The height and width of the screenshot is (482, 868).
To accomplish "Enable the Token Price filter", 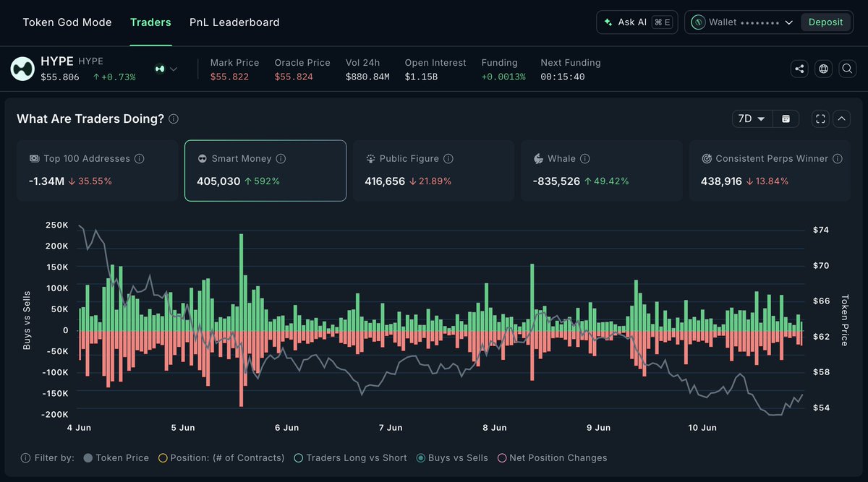I will pos(116,457).
